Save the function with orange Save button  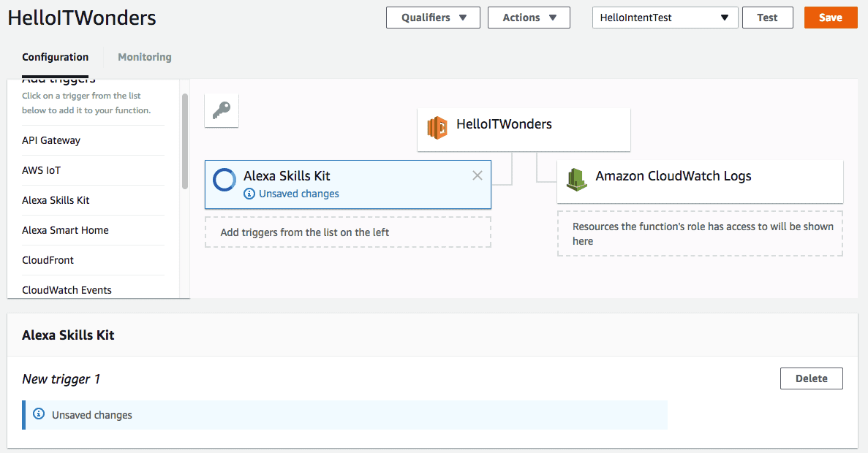pos(830,18)
